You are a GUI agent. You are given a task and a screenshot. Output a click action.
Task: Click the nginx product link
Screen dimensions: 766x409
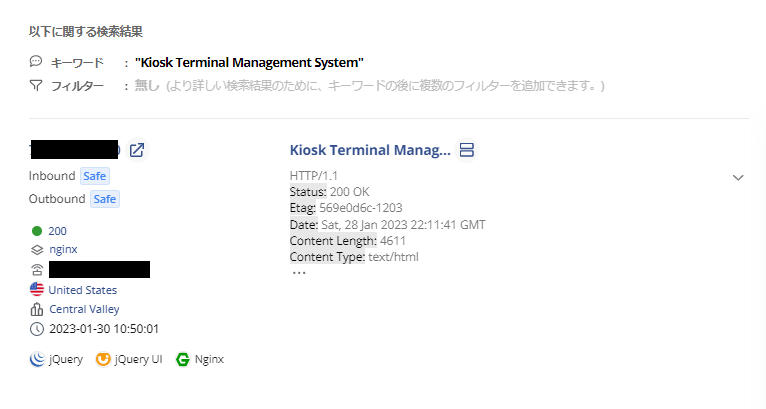point(64,249)
